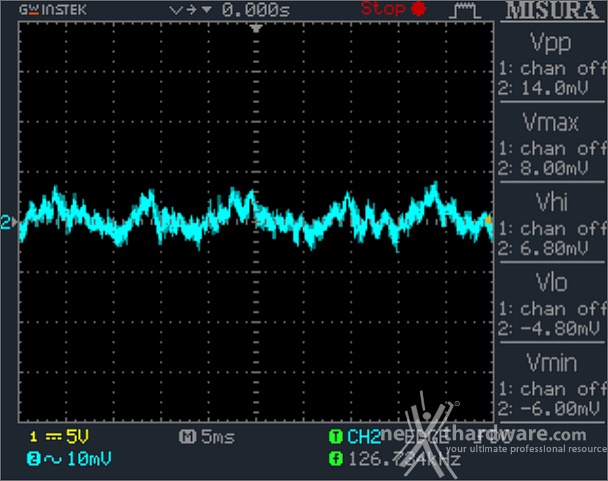Click the Vmax value 8.00mV

coord(554,168)
